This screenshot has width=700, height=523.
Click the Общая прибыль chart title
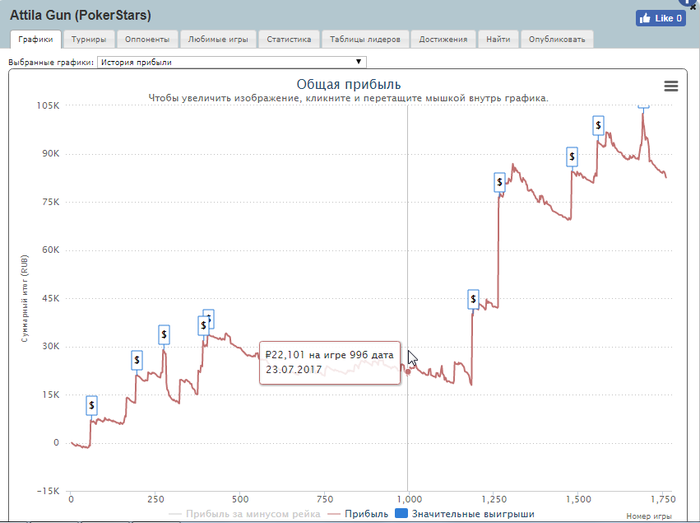coord(349,84)
